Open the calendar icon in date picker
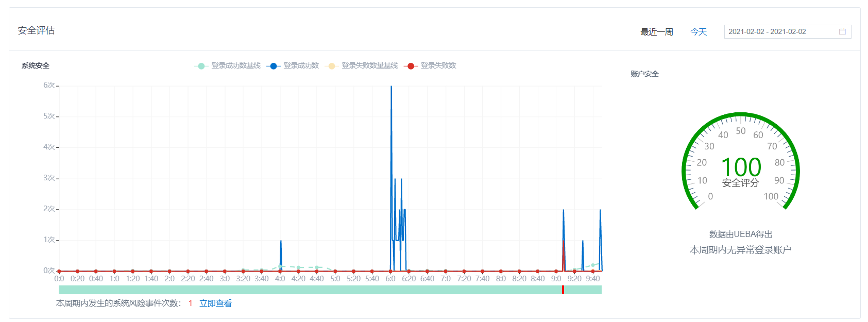The width and height of the screenshot is (868, 322). 842,32
